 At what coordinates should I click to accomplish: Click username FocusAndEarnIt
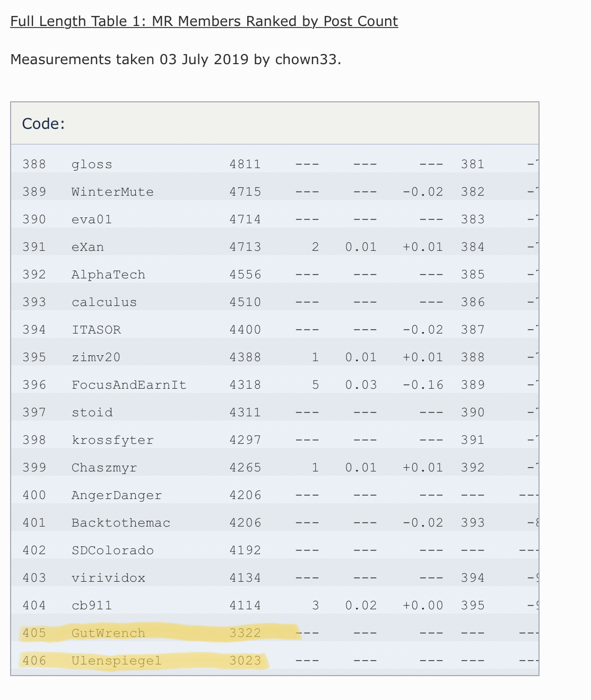[129, 385]
